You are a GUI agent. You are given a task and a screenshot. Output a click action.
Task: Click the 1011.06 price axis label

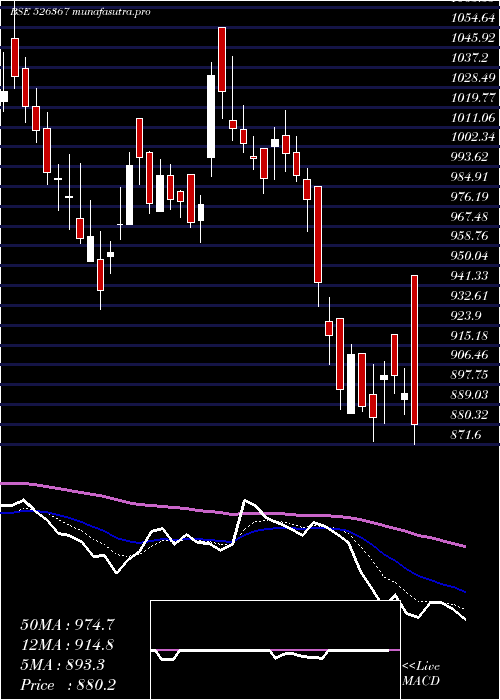pos(473,117)
